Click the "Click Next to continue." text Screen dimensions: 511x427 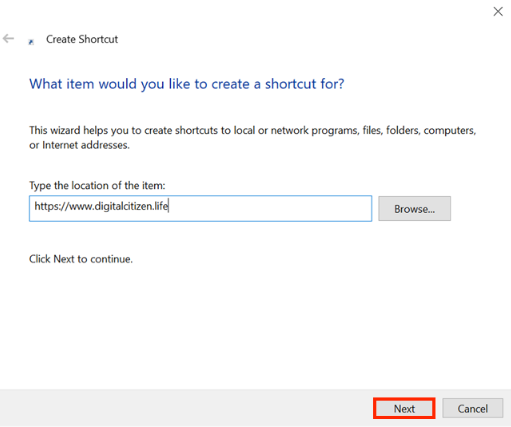pos(81,259)
